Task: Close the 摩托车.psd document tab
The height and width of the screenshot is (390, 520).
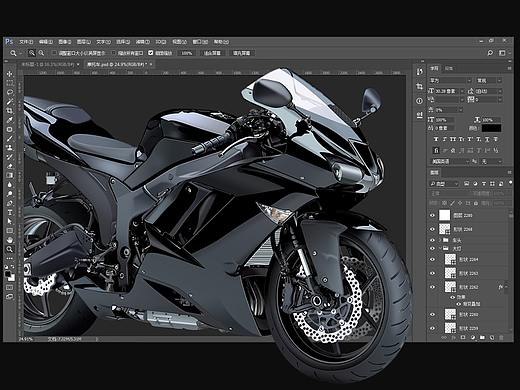Action: click(x=151, y=64)
